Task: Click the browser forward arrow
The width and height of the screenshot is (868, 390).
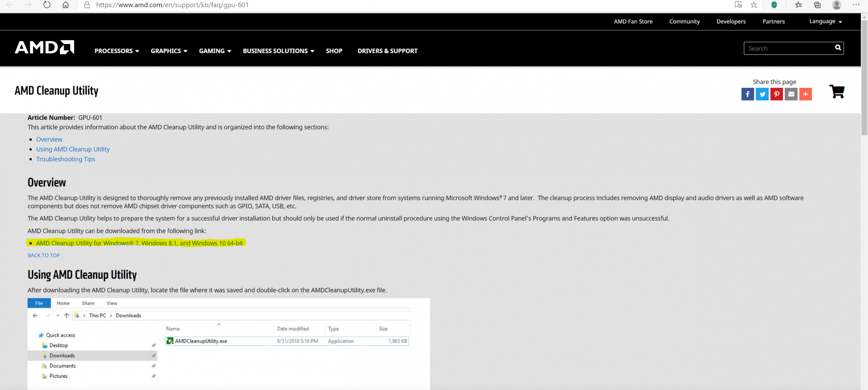Action: click(x=28, y=5)
